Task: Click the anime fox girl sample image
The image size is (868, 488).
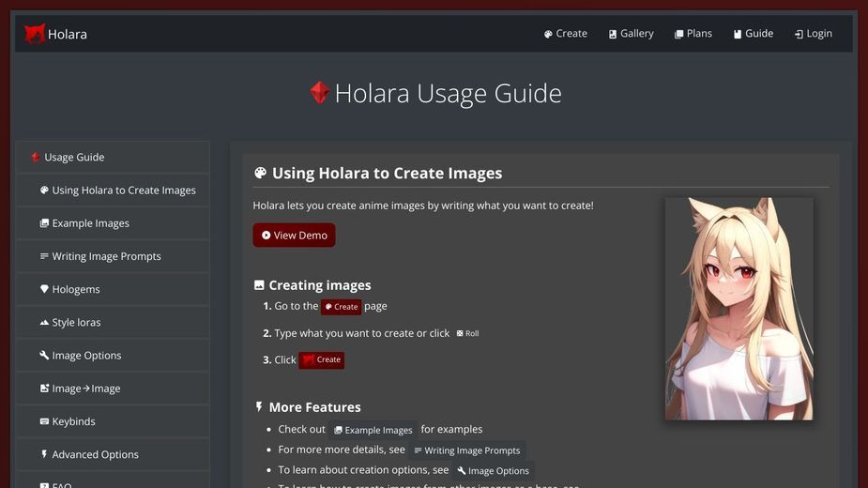Action: pyautogui.click(x=739, y=309)
